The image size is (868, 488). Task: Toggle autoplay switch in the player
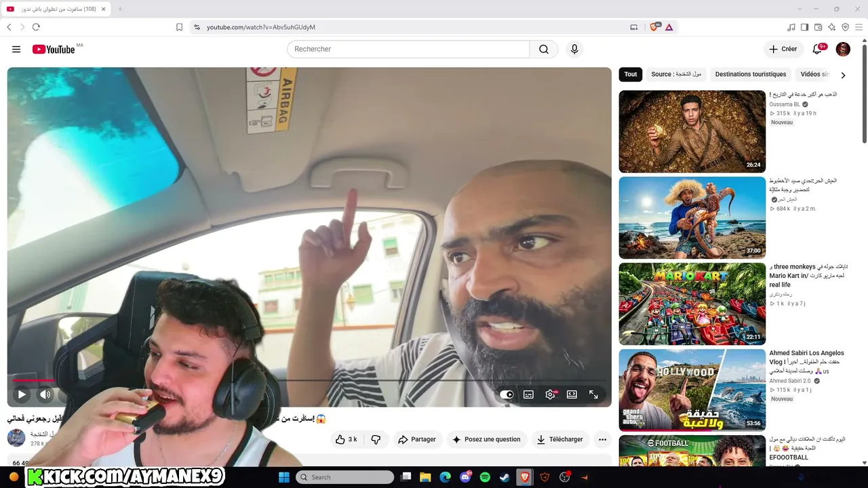(x=507, y=394)
